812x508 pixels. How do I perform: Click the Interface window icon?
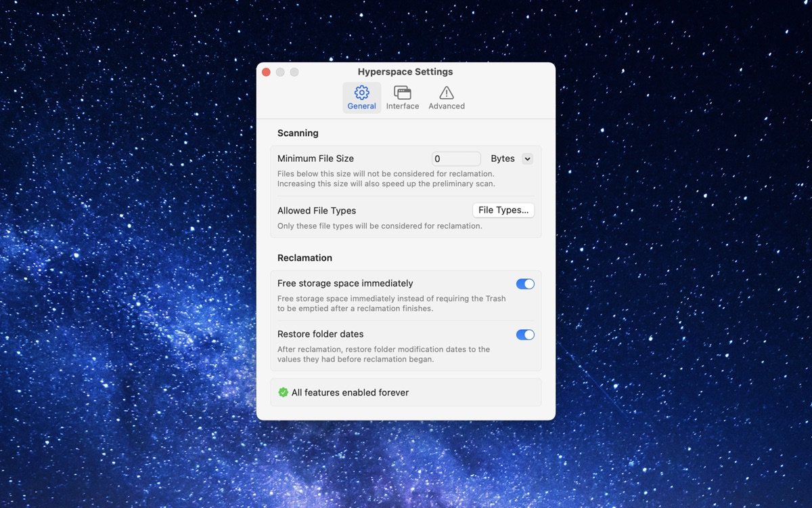(403, 93)
